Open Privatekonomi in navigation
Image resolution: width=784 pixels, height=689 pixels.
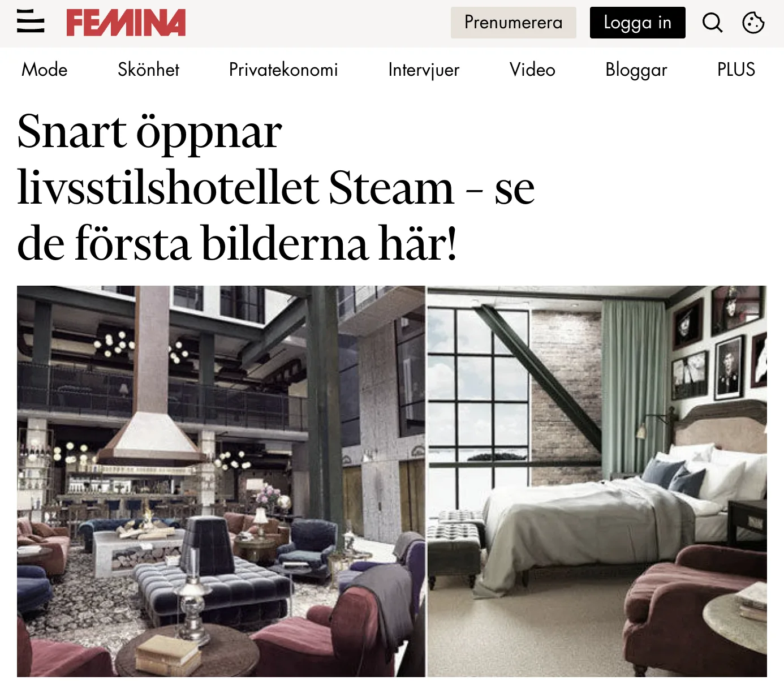283,70
